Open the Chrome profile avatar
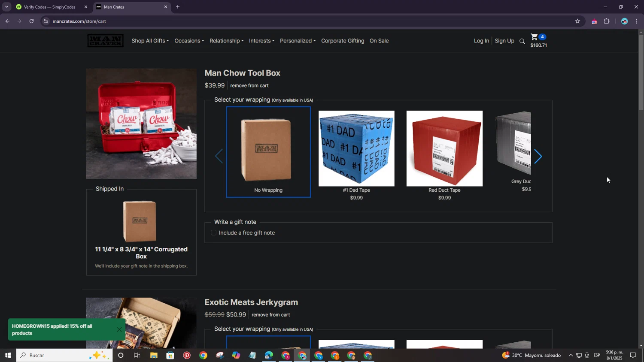This screenshot has width=644, height=362. click(624, 21)
